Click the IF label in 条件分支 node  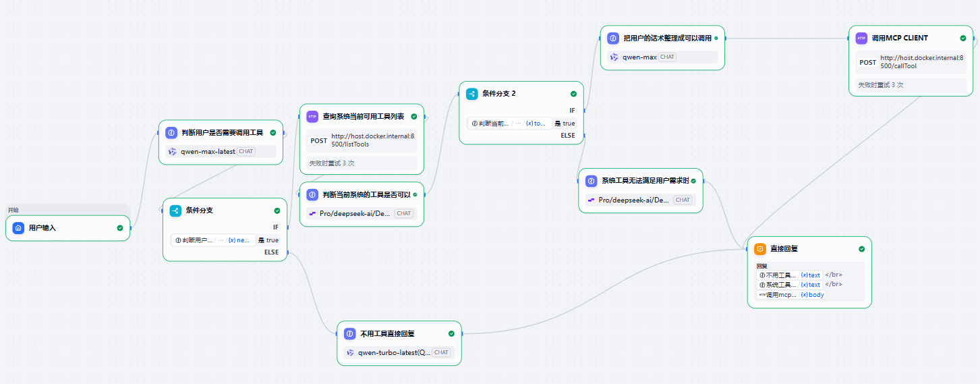[276, 227]
